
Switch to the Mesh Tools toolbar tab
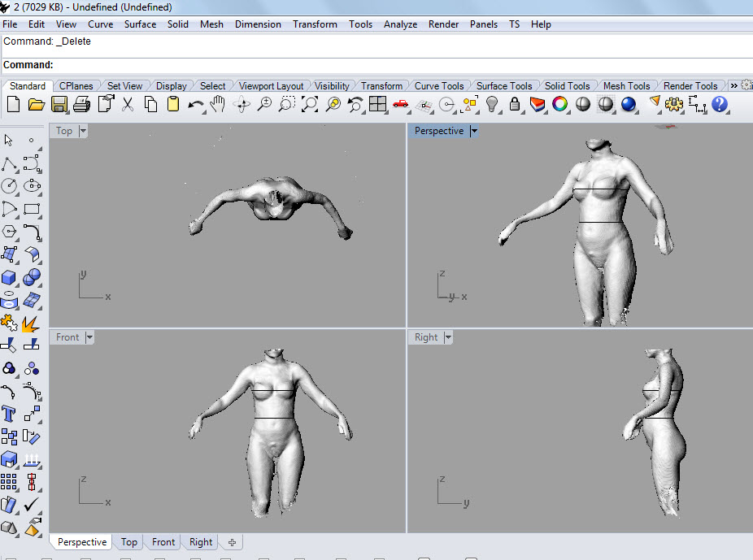click(626, 85)
